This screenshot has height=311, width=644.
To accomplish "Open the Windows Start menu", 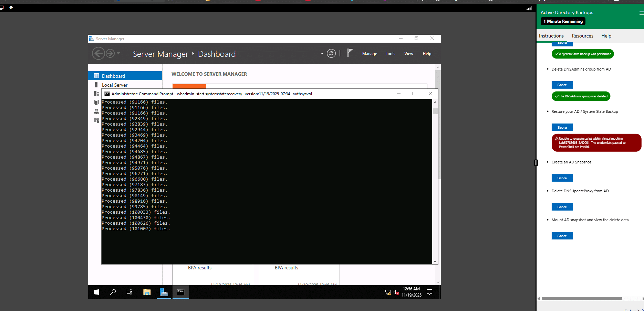I will pos(96,292).
